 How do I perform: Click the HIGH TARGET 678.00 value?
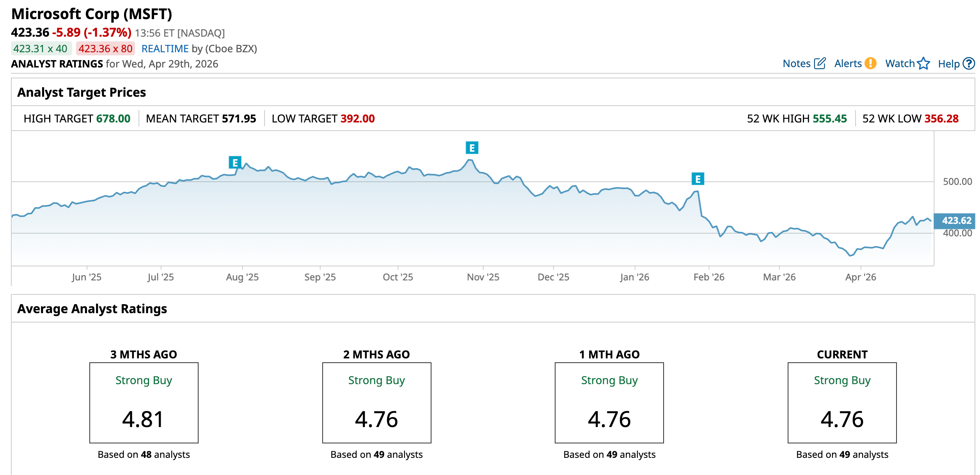tap(113, 119)
